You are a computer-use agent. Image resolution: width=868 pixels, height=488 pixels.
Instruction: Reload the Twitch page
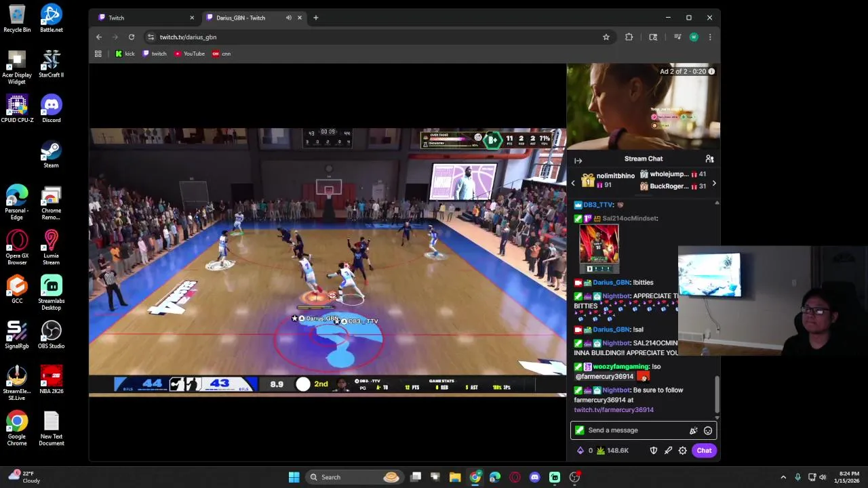[x=132, y=37]
